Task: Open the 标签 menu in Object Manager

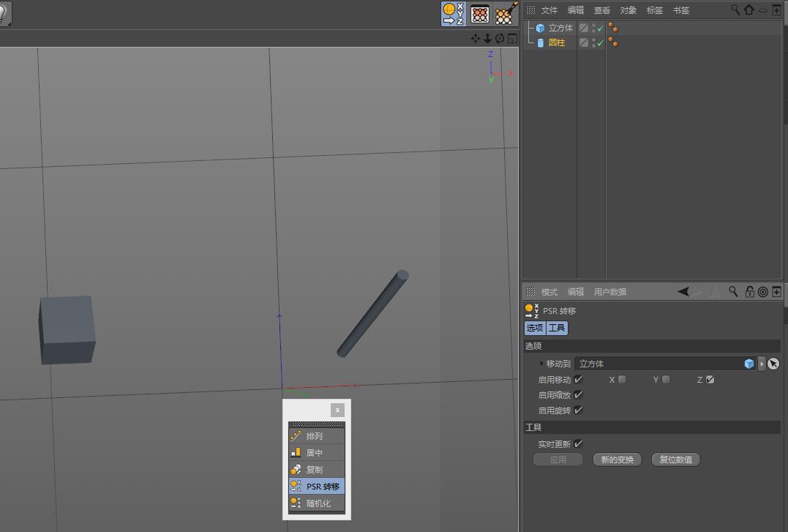Action: [x=654, y=10]
